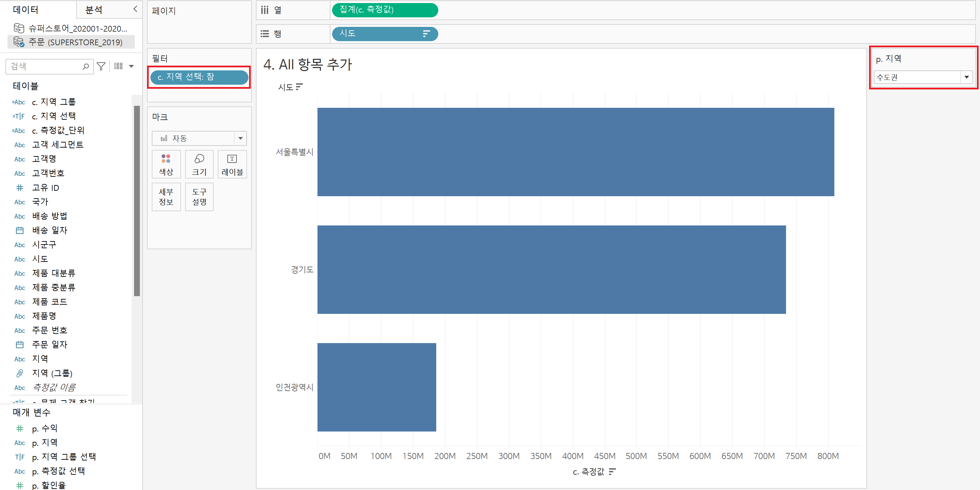980x490 pixels.
Task: Click the 도구 설명 marks button
Action: (x=199, y=197)
